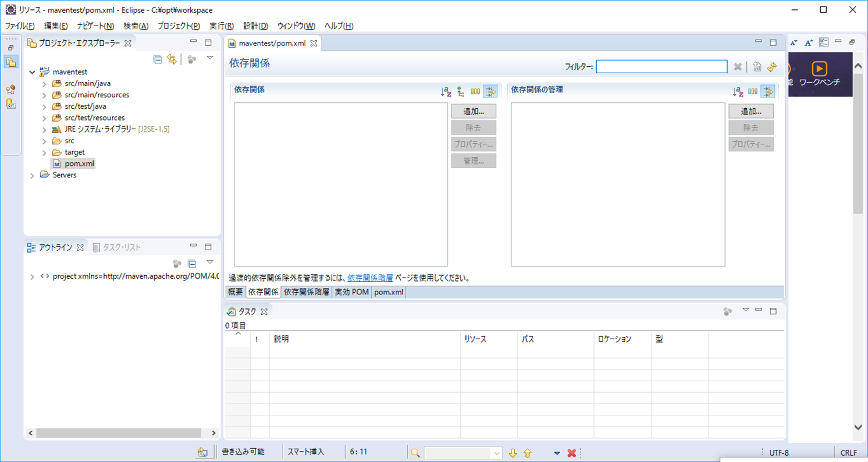The height and width of the screenshot is (462, 868).
Task: Click inside the フィルター input field
Action: (x=661, y=66)
